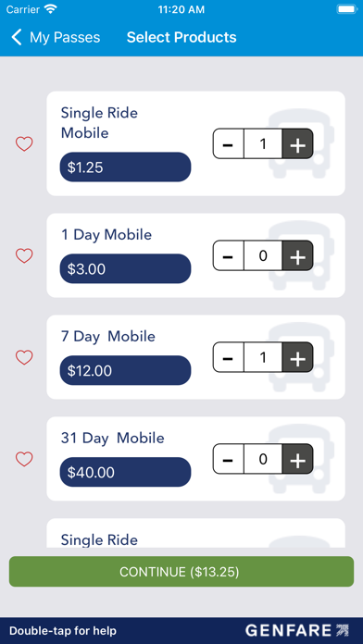Reduce 7 Day Mobile quantity with minus
Screen dimensions: 363x644
[x=228, y=357]
